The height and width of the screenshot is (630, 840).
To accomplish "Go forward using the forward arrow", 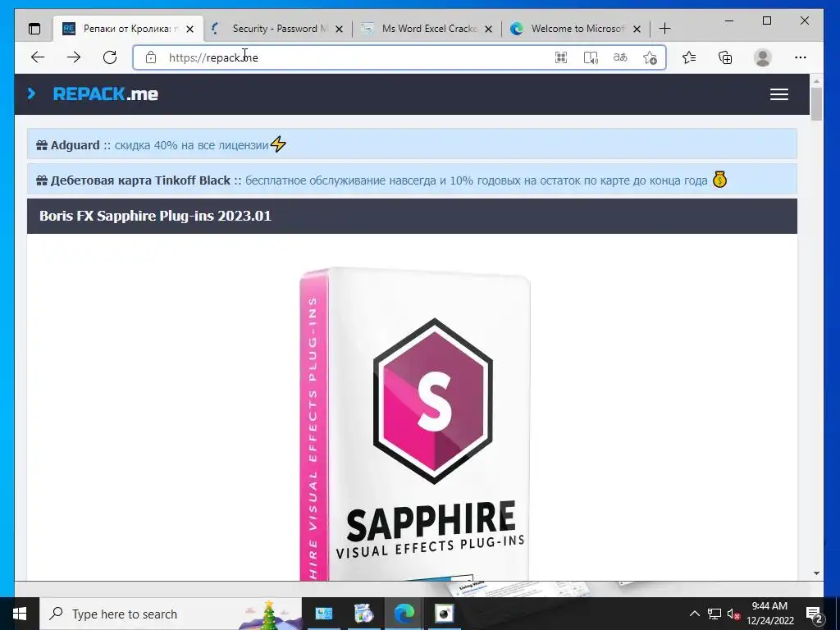I will pyautogui.click(x=74, y=57).
